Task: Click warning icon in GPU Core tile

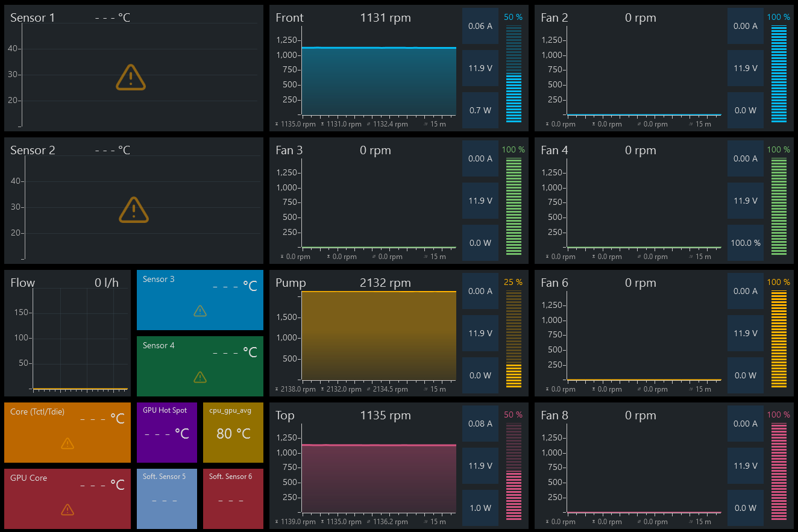Action: click(x=68, y=510)
